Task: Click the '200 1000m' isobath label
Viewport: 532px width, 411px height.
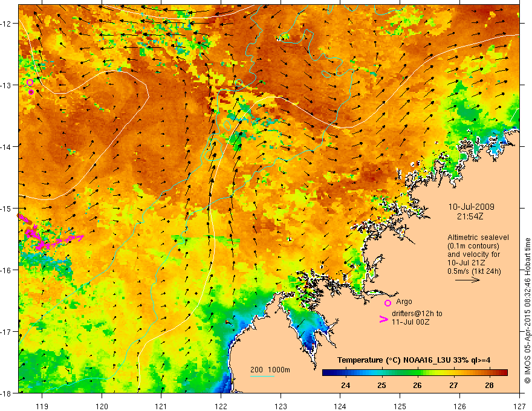Action: click(270, 370)
